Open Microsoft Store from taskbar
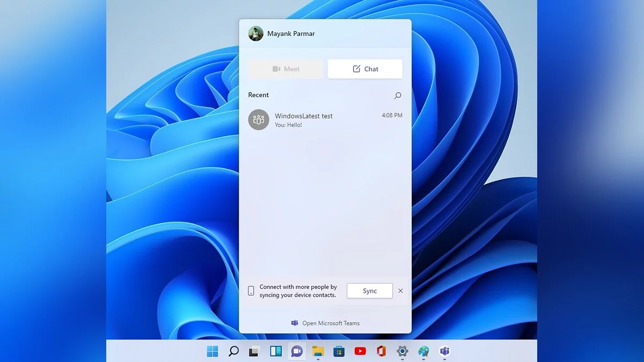Image resolution: width=644 pixels, height=362 pixels. 339,351
